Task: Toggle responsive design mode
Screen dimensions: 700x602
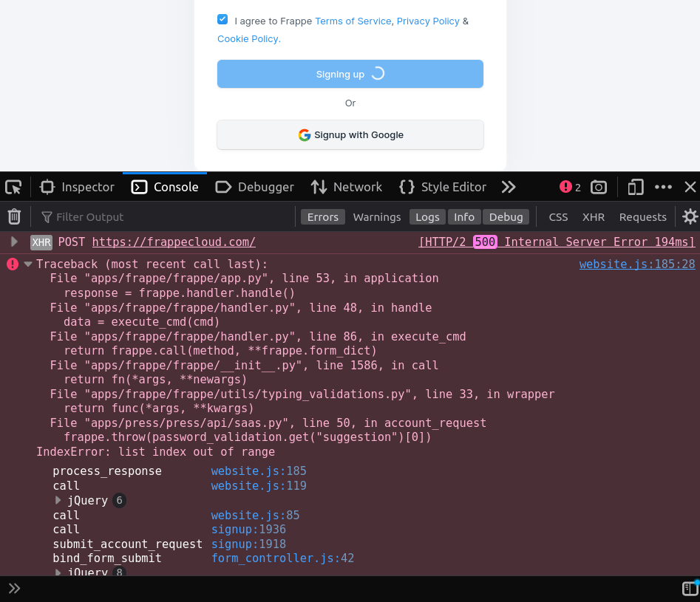Action: pyautogui.click(x=635, y=187)
